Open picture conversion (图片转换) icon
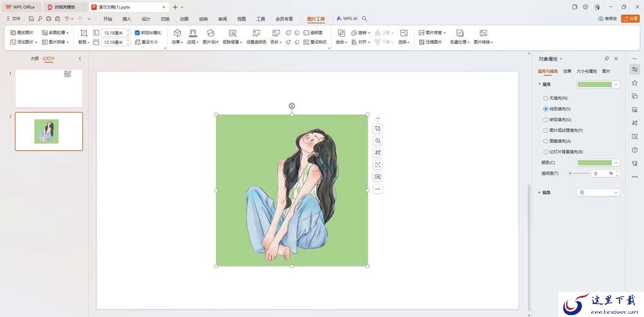644x317 pixels. pyautogui.click(x=483, y=33)
